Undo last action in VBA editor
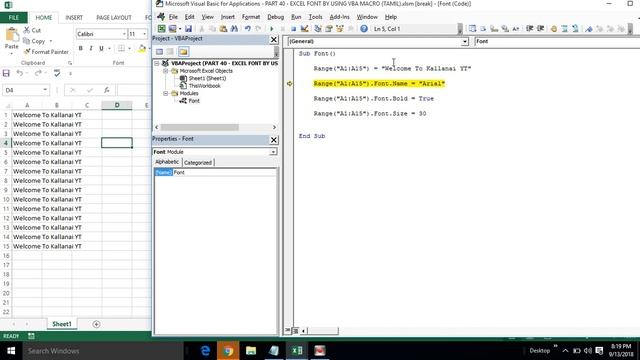The width and height of the screenshot is (640, 360). click(x=247, y=29)
